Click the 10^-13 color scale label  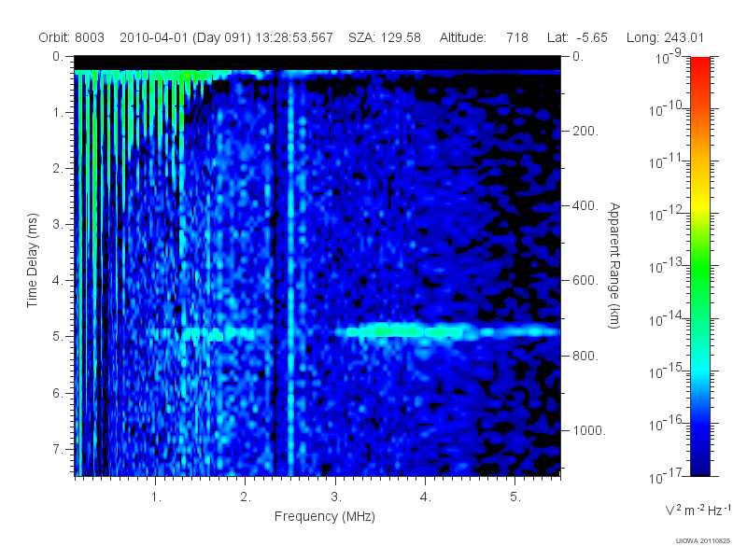(667, 266)
